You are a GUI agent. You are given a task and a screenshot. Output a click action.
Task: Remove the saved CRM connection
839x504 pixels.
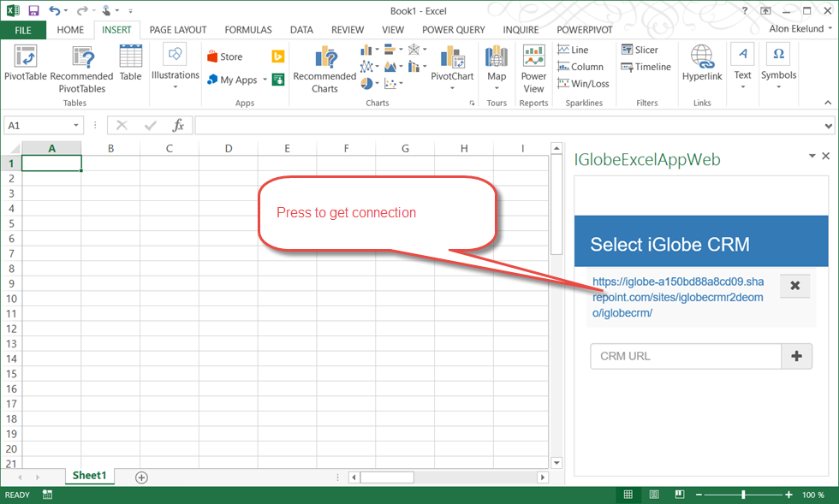(795, 286)
